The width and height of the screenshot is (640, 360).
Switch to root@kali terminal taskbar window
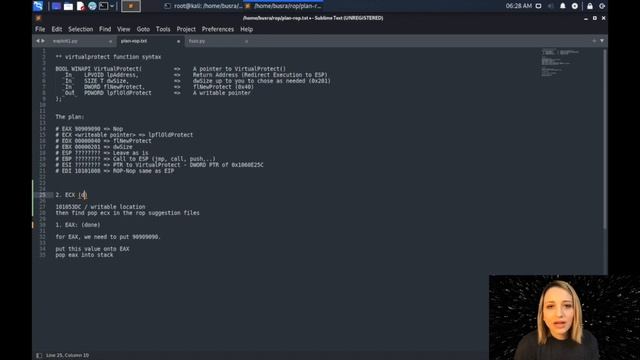pos(203,6)
